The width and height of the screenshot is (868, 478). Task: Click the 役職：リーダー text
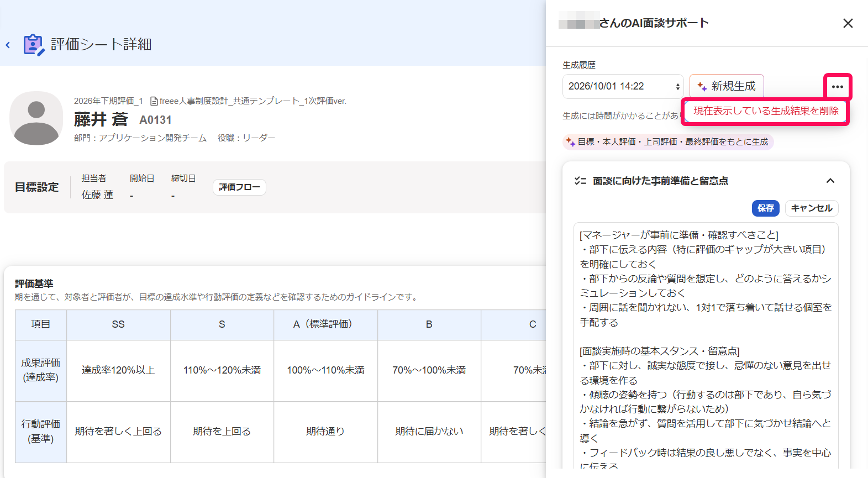[246, 138]
